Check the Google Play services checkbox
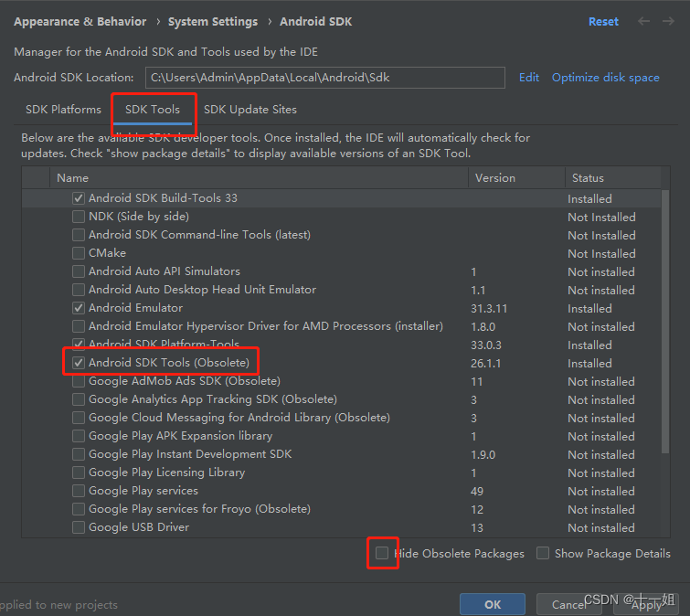The height and width of the screenshot is (616, 690). pos(79,491)
